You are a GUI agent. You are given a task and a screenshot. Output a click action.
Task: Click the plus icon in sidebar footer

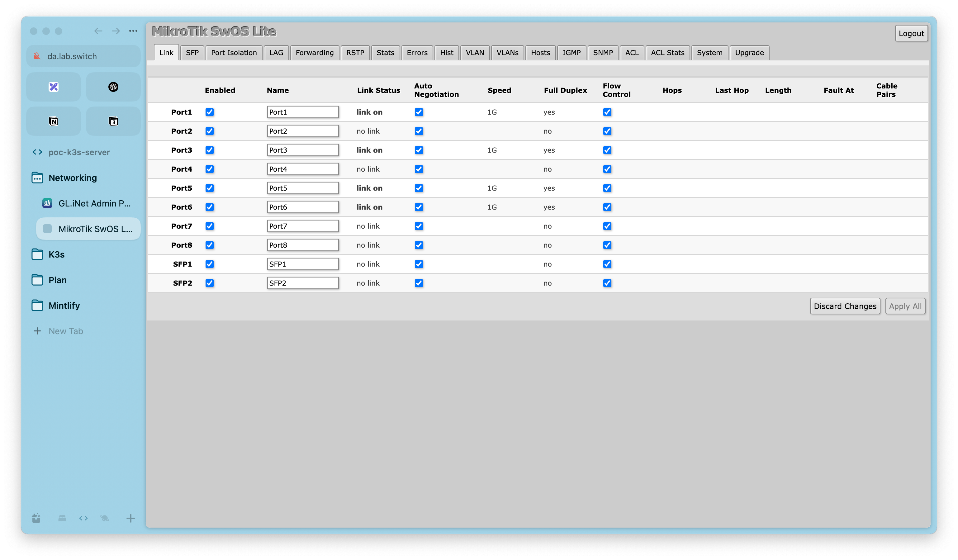(131, 518)
